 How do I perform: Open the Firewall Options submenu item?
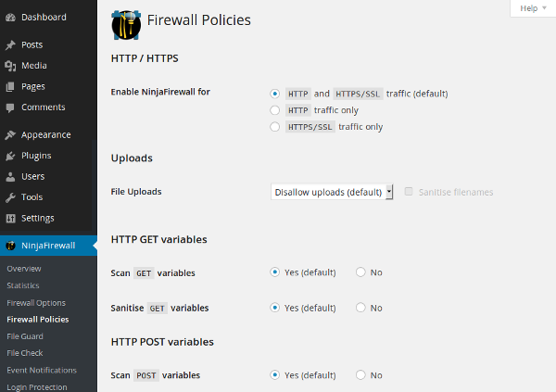click(36, 303)
